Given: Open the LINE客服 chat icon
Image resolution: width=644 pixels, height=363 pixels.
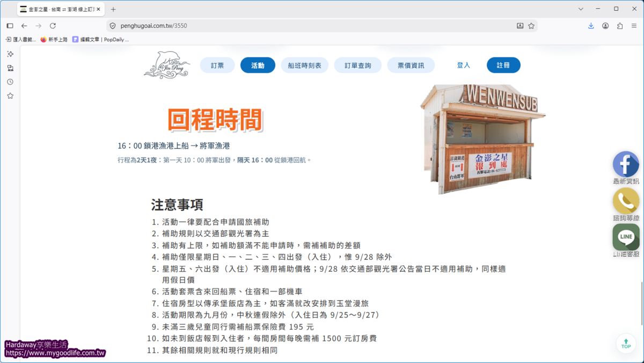Looking at the screenshot, I should [626, 237].
